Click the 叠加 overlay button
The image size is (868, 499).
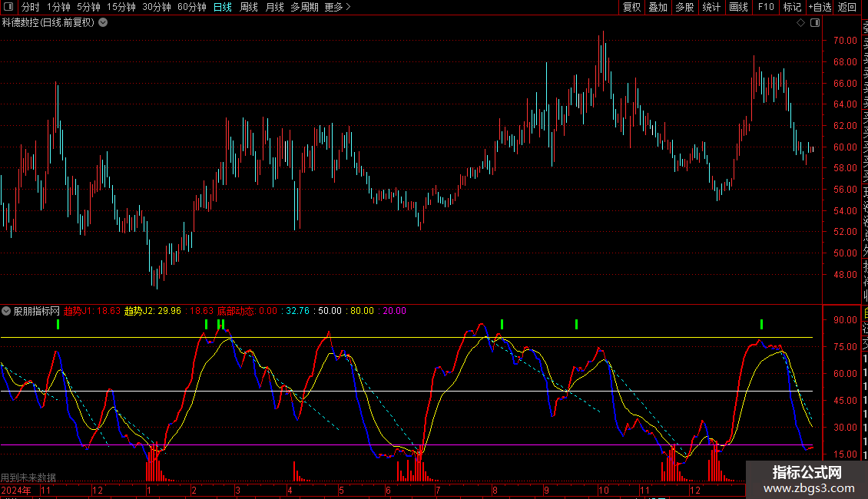point(658,7)
